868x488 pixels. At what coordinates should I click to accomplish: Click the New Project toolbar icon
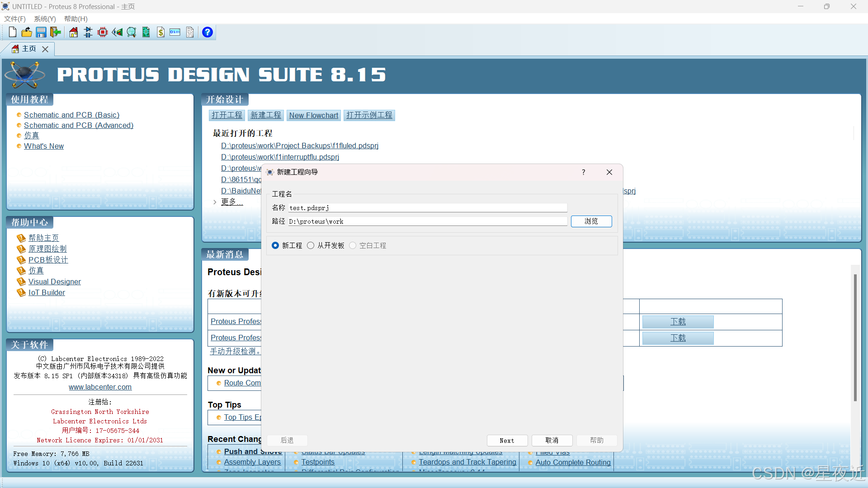pos(13,32)
